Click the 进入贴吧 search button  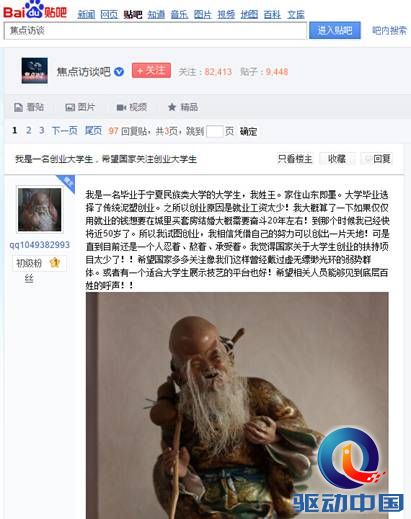click(335, 30)
